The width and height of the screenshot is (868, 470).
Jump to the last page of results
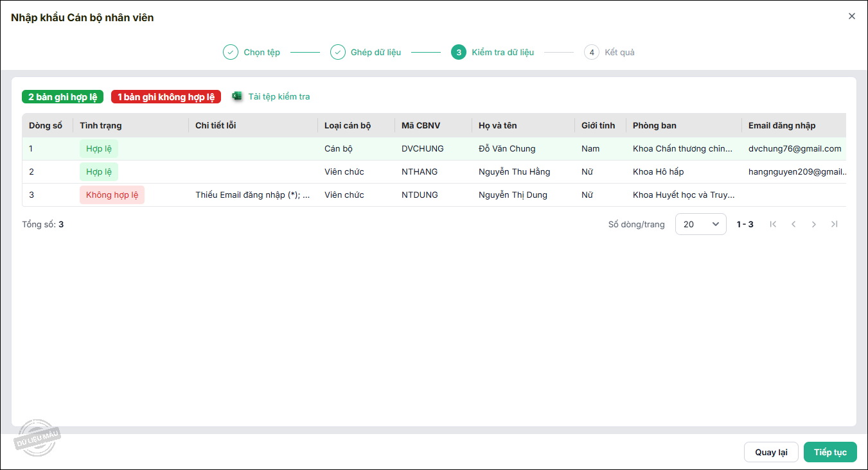coord(835,224)
